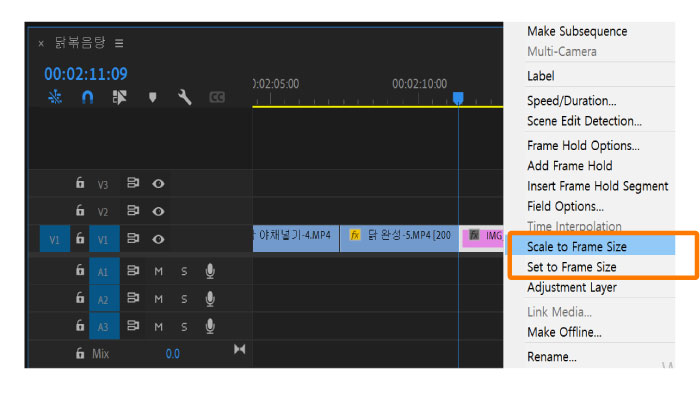Screen dimensions: 700x394
Task: Hide track V3 with eye icon
Action: pyautogui.click(x=158, y=184)
